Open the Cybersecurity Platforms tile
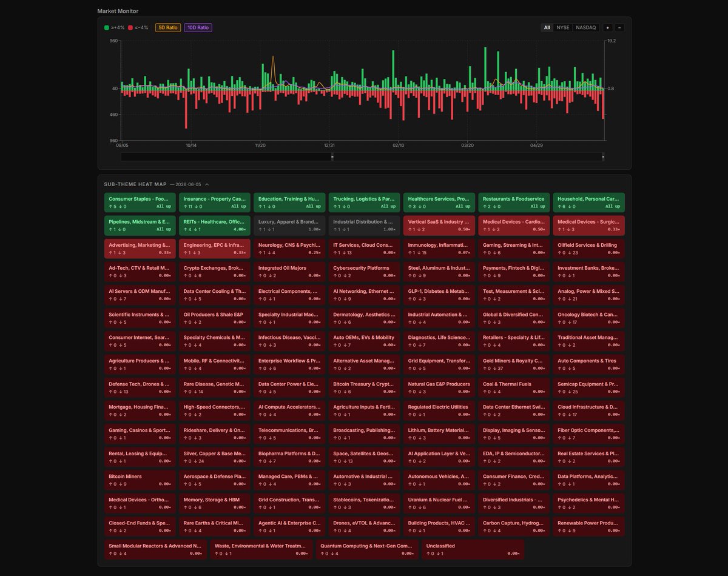 point(365,272)
